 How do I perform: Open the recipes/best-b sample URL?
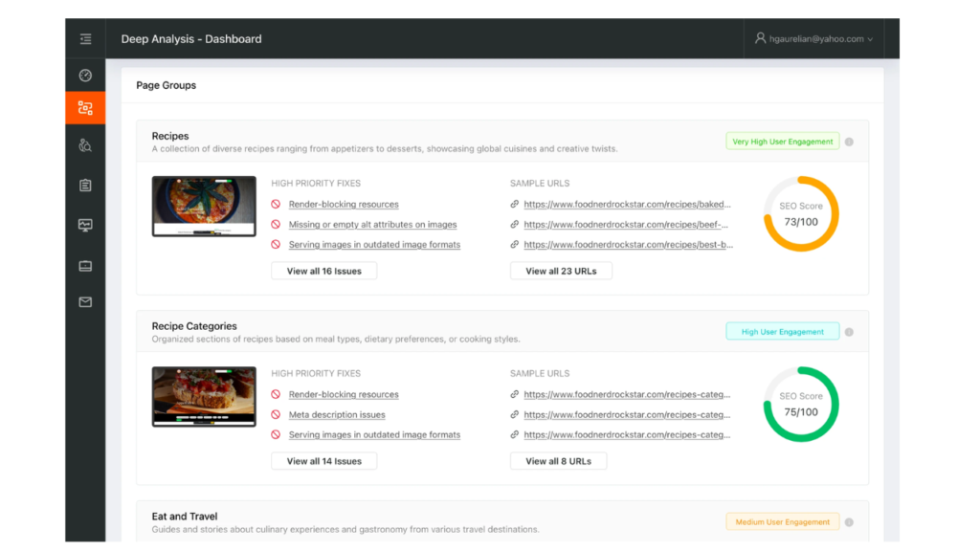628,244
